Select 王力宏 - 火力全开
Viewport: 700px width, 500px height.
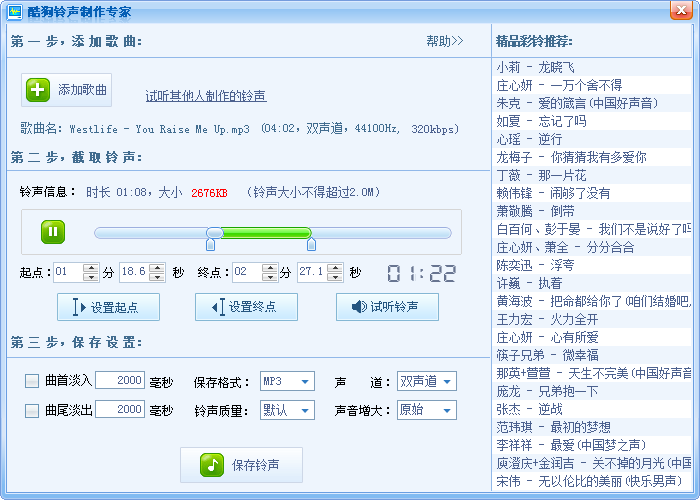592,319
